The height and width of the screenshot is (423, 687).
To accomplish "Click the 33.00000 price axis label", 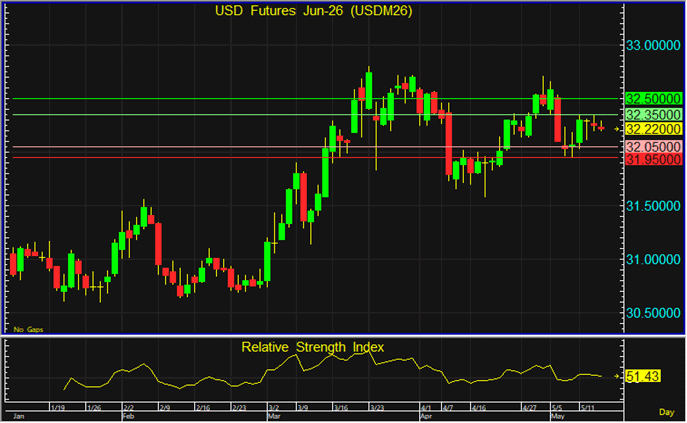I will (x=653, y=46).
